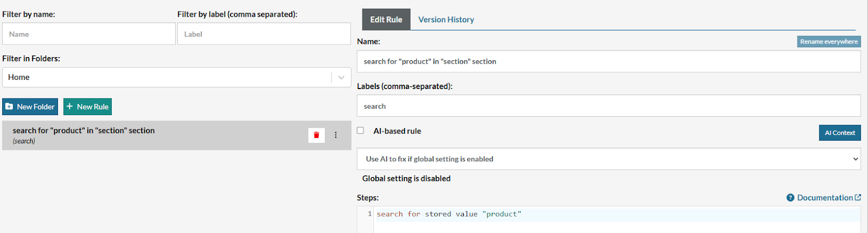The width and height of the screenshot is (868, 233).
Task: Enable the AI-based rule checkbox
Action: (x=360, y=130)
